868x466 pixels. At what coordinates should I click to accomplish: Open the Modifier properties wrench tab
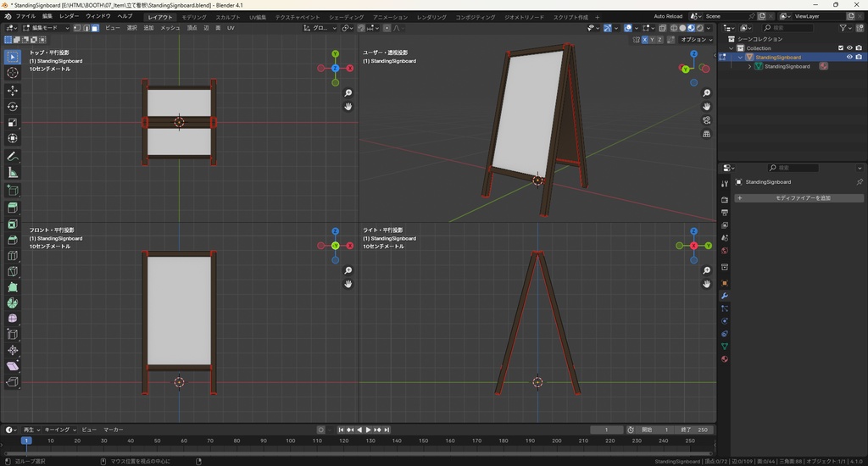pyautogui.click(x=725, y=295)
